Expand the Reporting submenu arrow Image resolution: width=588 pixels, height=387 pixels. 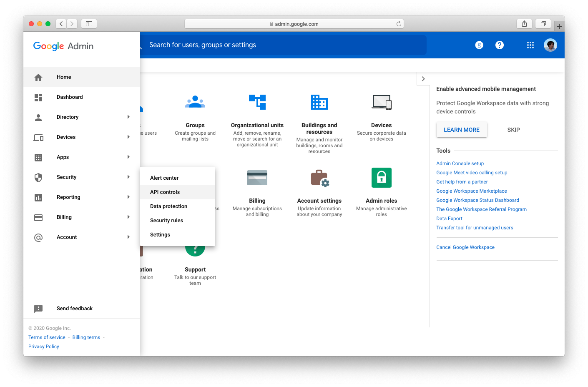coord(128,197)
